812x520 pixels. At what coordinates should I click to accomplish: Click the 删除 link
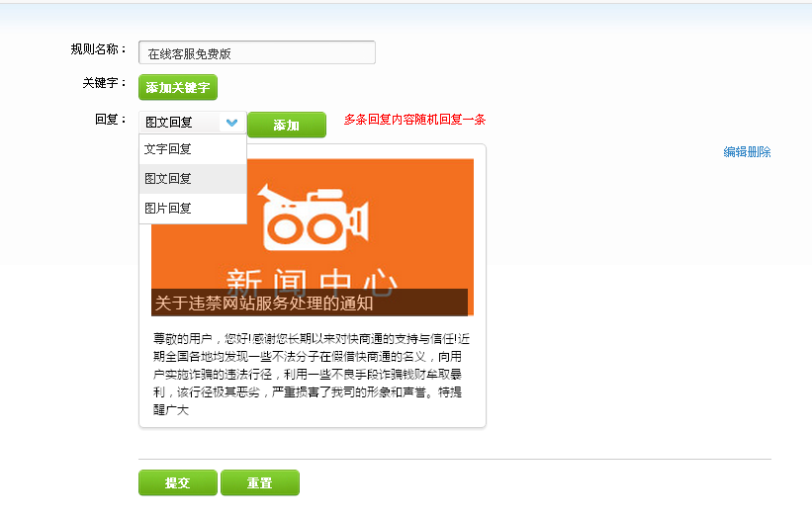pos(760,152)
